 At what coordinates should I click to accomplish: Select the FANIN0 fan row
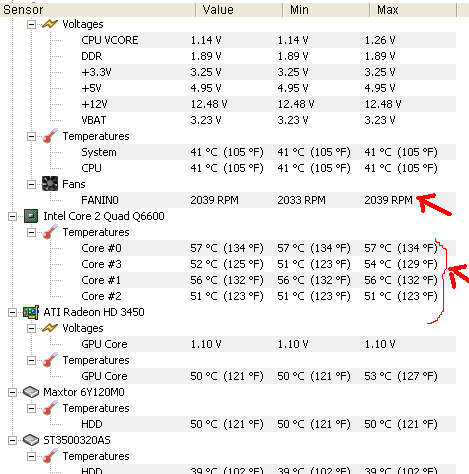click(268, 200)
